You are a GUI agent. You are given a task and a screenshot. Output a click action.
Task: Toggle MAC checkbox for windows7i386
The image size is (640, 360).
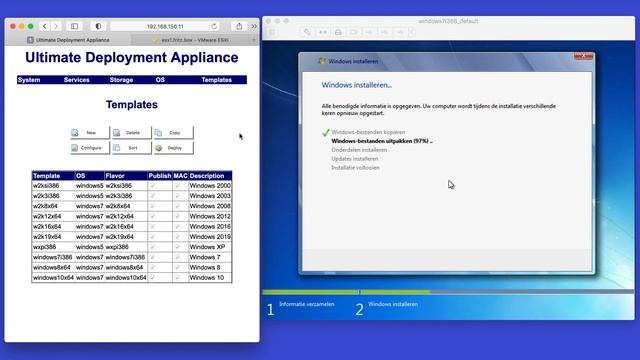[178, 257]
